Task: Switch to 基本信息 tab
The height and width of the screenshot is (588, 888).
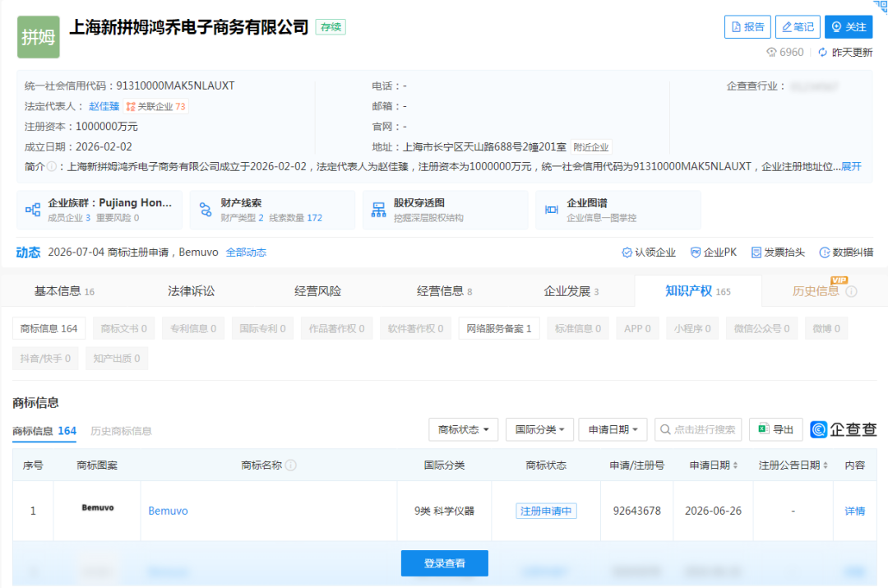Action: pyautogui.click(x=64, y=291)
